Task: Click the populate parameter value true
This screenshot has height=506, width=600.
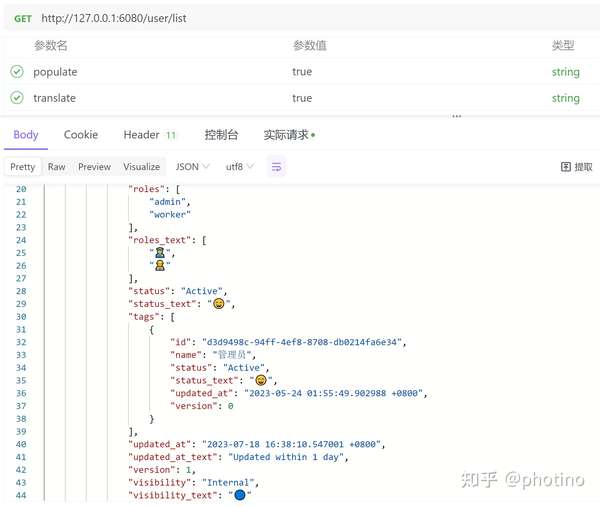Action: [302, 72]
